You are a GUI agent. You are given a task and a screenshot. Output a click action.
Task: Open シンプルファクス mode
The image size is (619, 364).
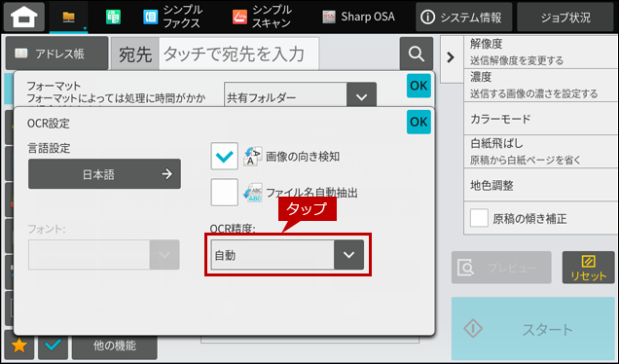pos(173,17)
